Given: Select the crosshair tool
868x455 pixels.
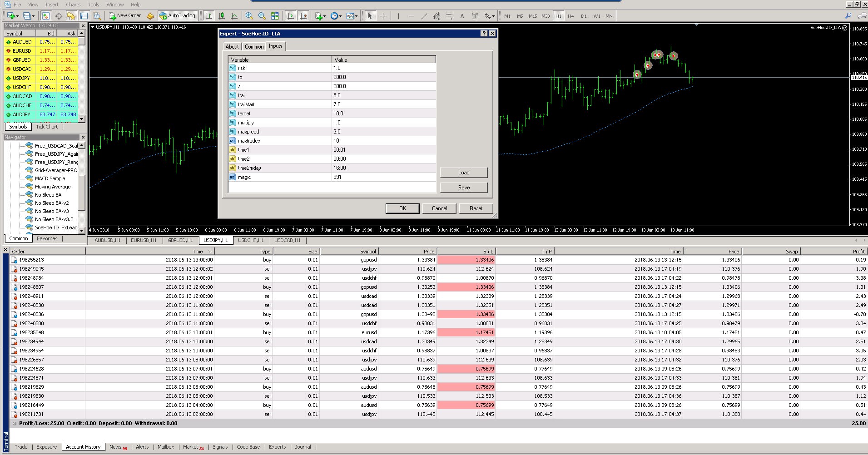Looking at the screenshot, I should click(x=383, y=16).
